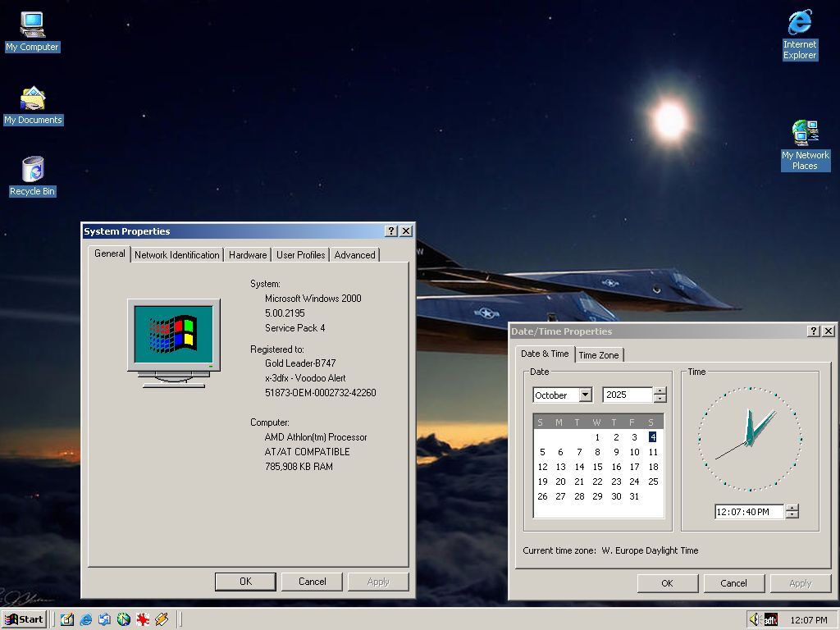Decrease the time using the down spinner

click(x=792, y=515)
